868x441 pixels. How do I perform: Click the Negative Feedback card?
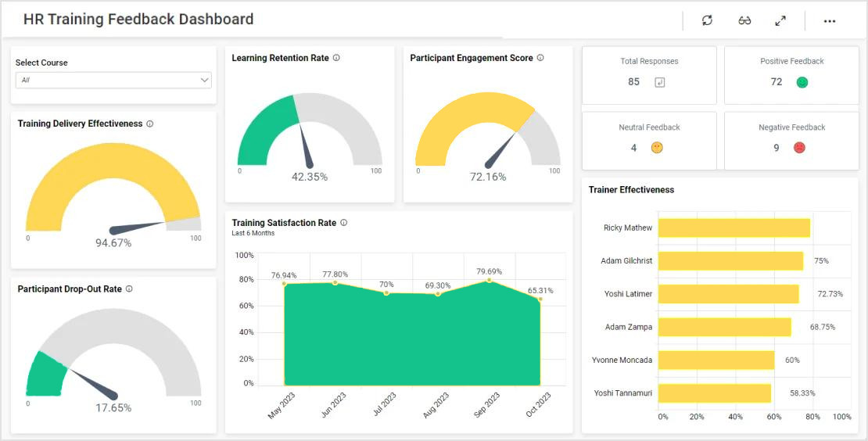pyautogui.click(x=791, y=141)
